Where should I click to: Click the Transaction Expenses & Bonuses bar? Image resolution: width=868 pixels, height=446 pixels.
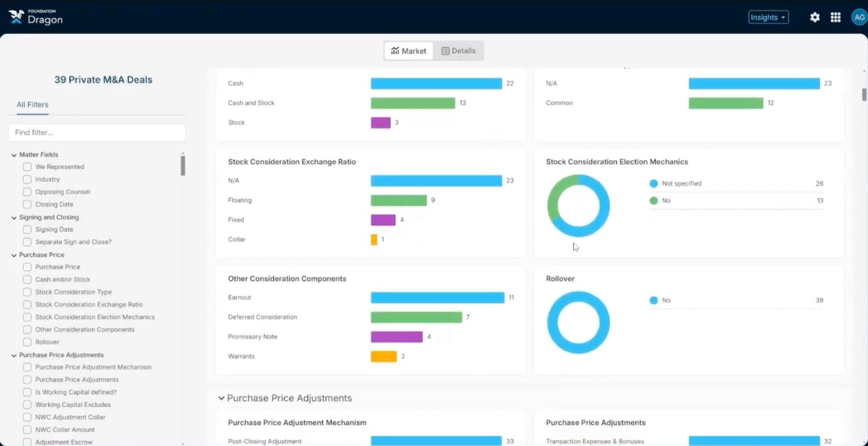click(754, 441)
